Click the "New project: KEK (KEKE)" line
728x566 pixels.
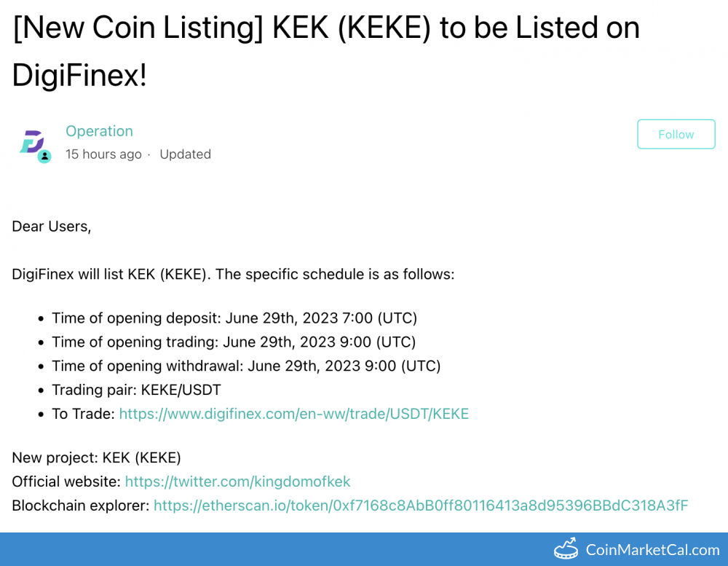pos(96,457)
